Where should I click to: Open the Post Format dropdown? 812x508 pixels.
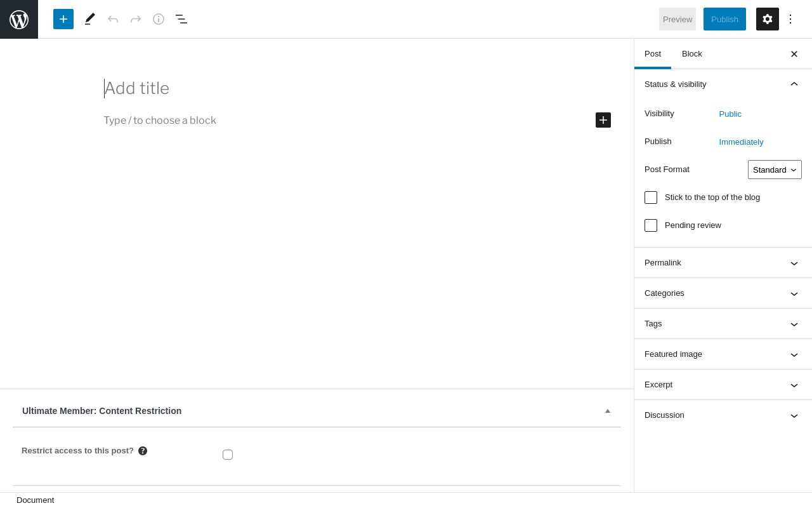click(775, 170)
